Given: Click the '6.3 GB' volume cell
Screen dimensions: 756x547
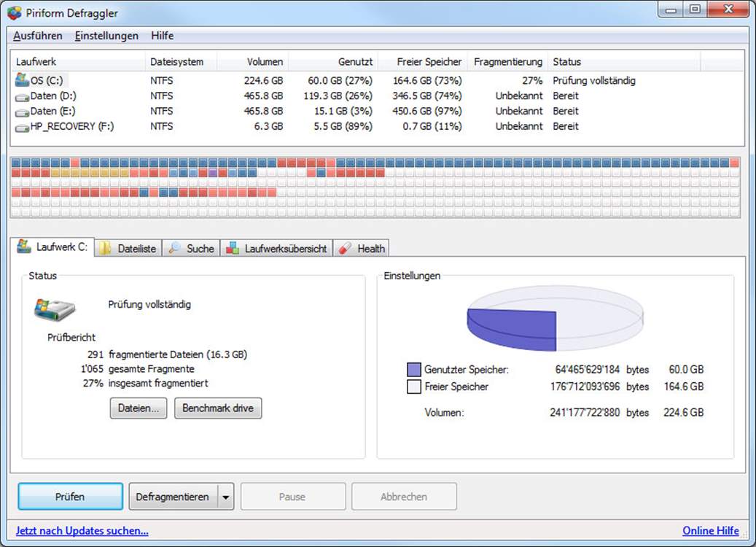Looking at the screenshot, I should [268, 126].
